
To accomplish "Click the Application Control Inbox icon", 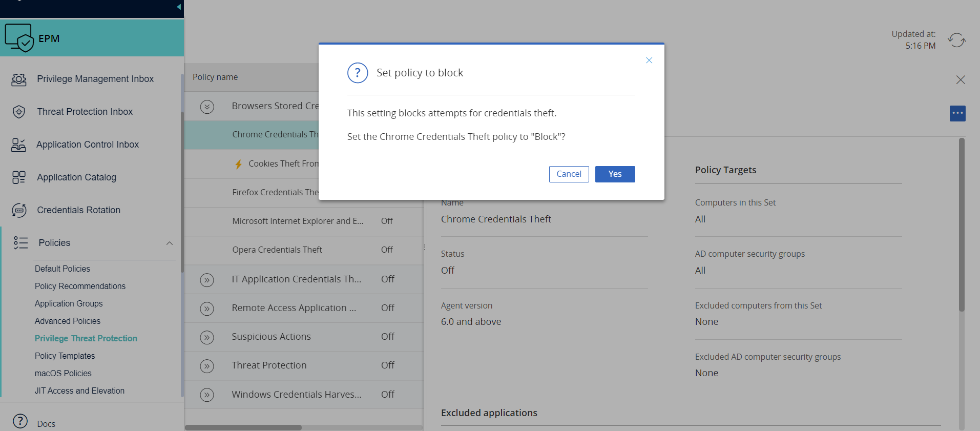I will [19, 145].
